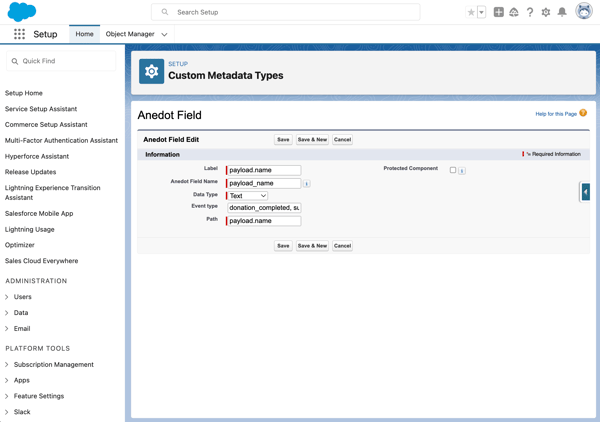Screen dimensions: 600x422
Task: Click the Quick Find magnifier icon
Action: [x=15, y=61]
